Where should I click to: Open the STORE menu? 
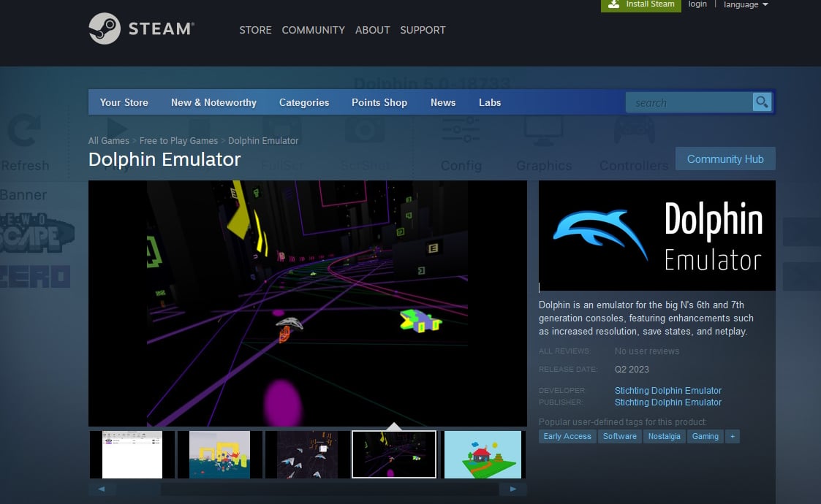coord(256,31)
